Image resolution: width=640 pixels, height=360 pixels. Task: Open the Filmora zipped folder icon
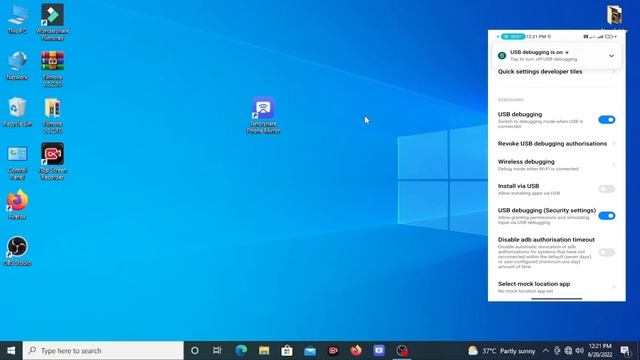point(52,115)
